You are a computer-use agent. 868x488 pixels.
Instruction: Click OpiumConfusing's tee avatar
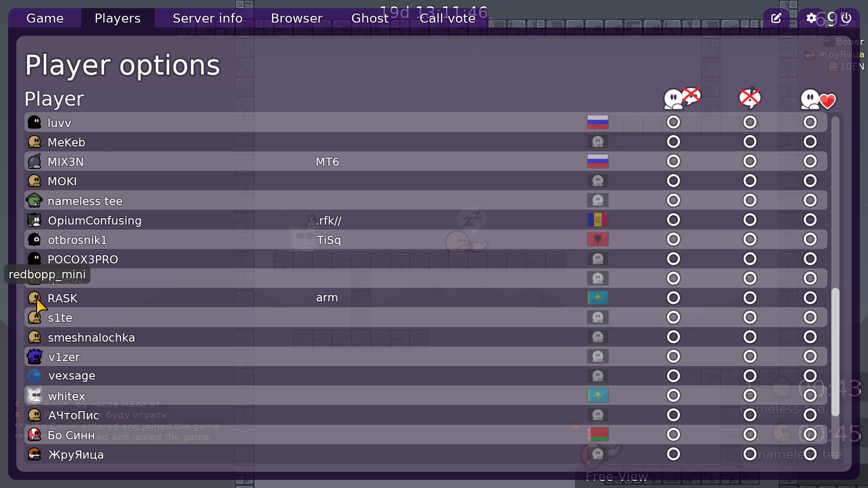[34, 220]
